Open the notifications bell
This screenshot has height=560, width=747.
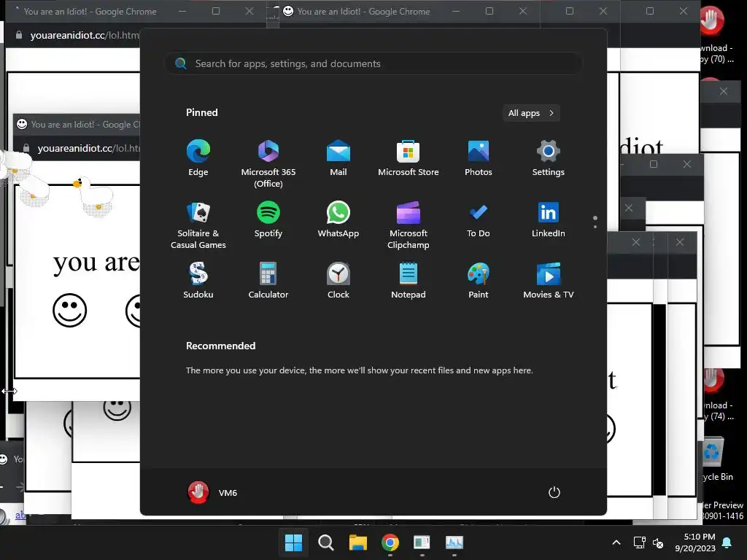coord(727,542)
